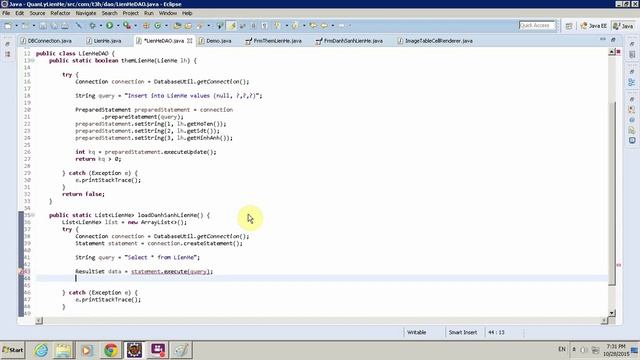Click the New Java Package icon
The height and width of the screenshot is (360, 640).
tap(146, 26)
